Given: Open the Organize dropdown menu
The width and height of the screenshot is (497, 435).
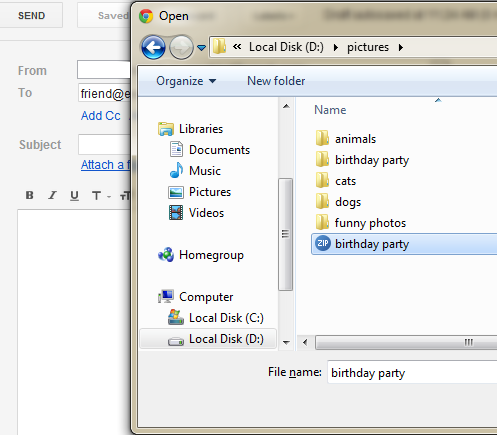Looking at the screenshot, I should [186, 81].
